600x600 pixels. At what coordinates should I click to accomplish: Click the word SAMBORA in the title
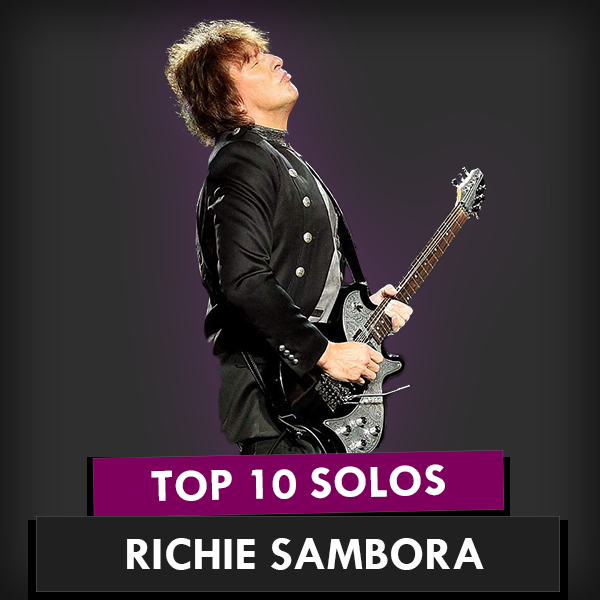coord(377,554)
